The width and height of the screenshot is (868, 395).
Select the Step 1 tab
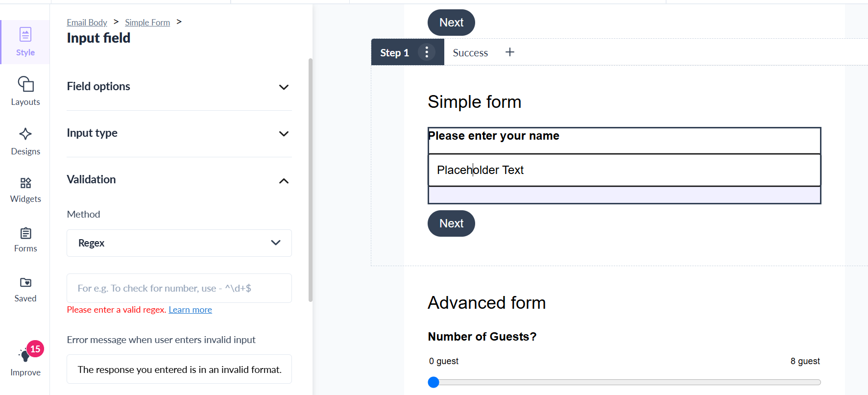[x=394, y=52]
